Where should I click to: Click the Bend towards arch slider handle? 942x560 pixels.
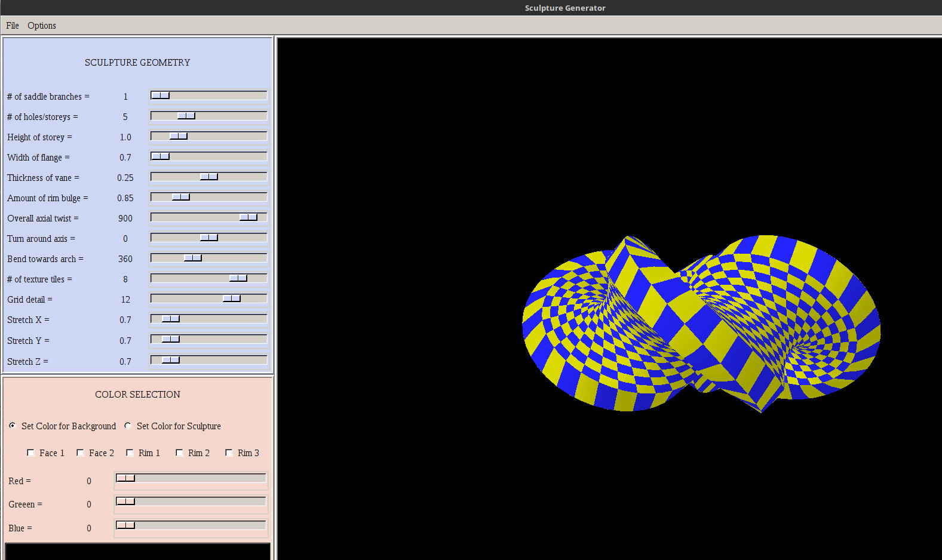(x=193, y=258)
